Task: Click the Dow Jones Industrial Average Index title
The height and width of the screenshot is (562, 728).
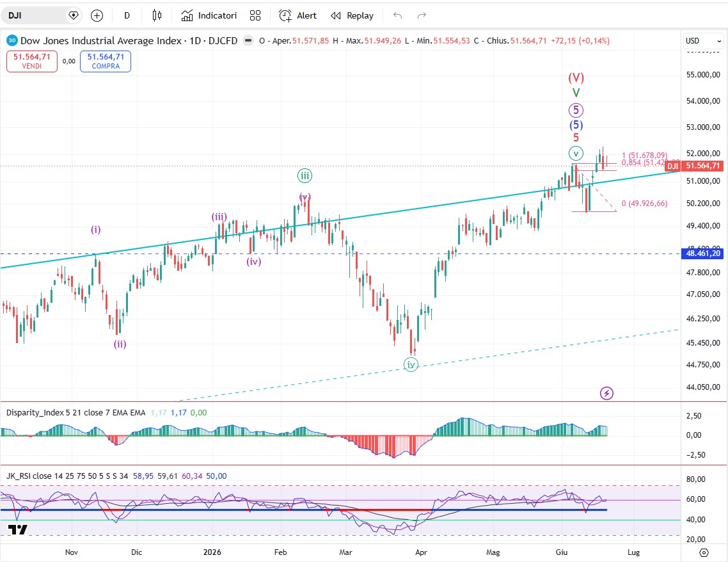Action: pyautogui.click(x=100, y=41)
